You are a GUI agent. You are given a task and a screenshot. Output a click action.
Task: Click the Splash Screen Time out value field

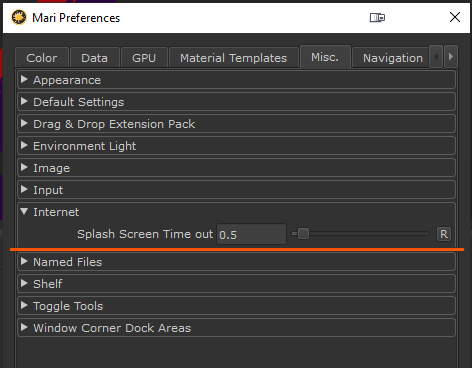tap(251, 234)
